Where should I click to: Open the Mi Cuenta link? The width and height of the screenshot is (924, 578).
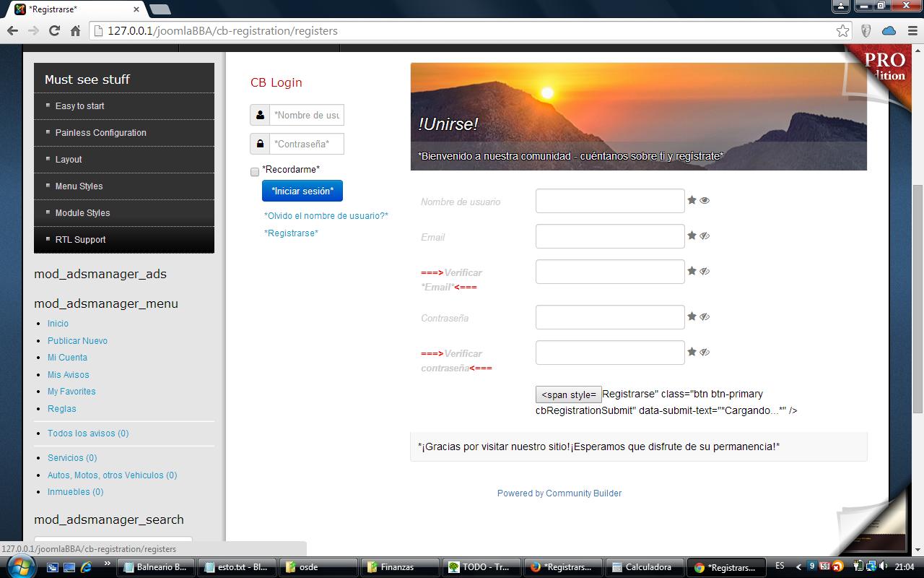point(67,358)
